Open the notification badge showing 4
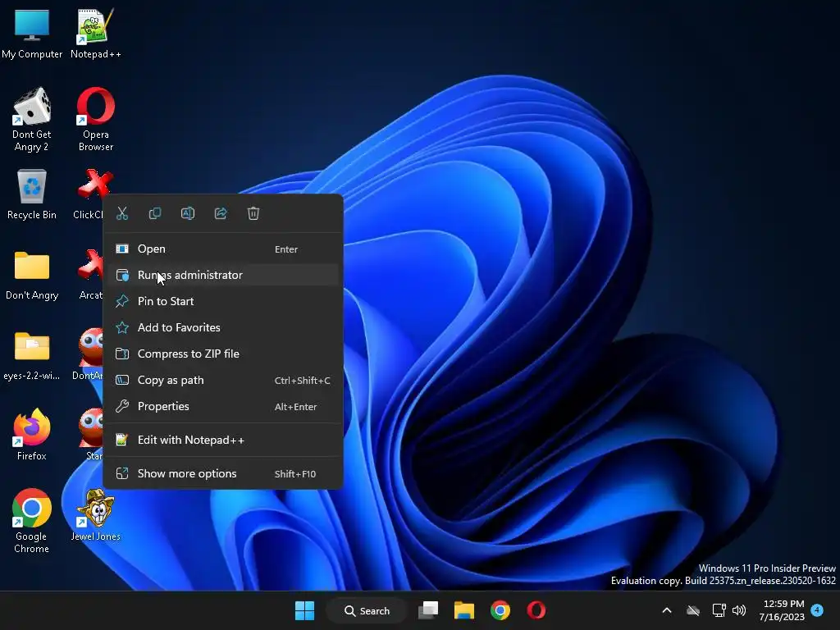 pos(817,610)
